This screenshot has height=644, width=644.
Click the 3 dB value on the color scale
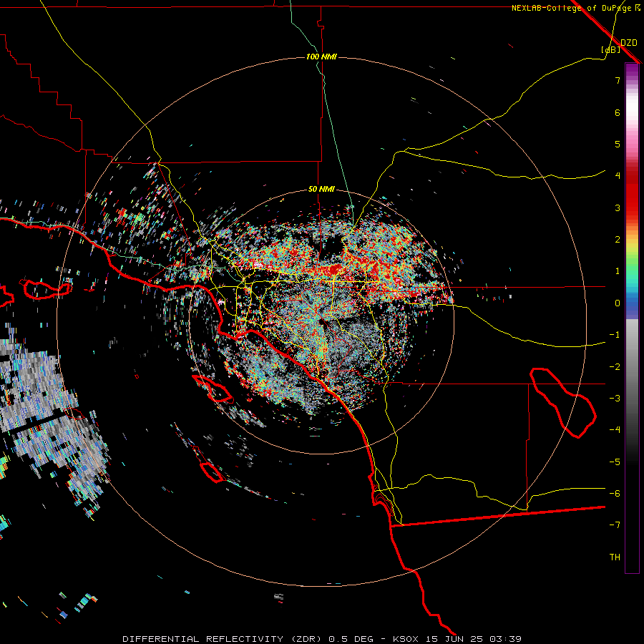(x=618, y=208)
